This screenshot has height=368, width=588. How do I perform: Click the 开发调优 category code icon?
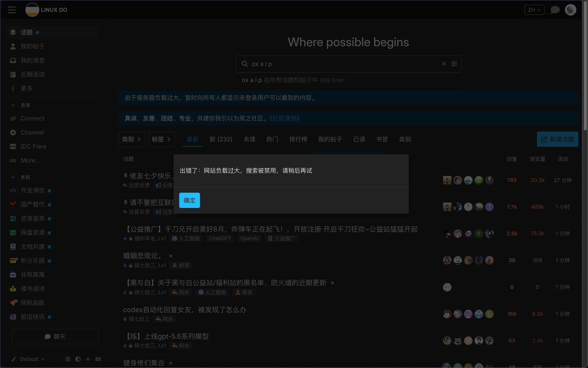click(13, 190)
